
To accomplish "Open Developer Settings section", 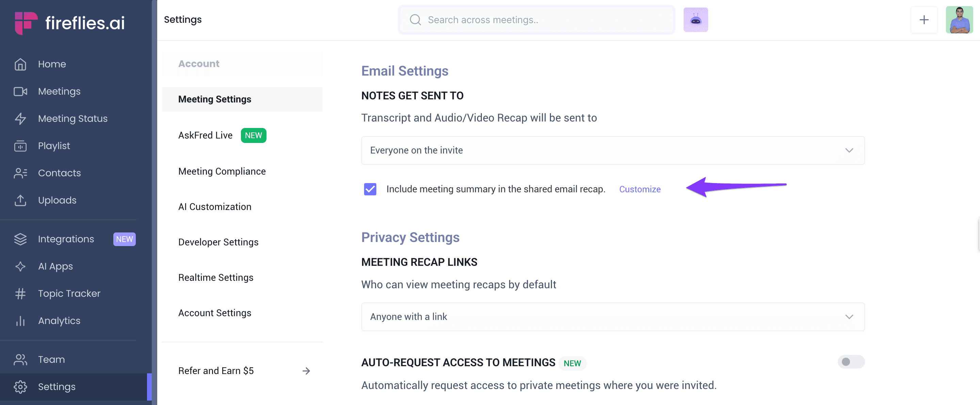I will tap(218, 242).
